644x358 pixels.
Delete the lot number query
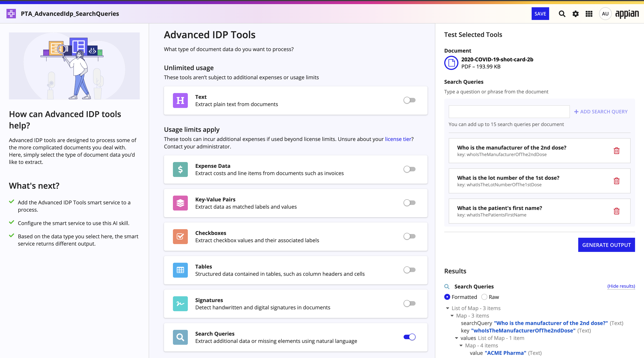pyautogui.click(x=616, y=181)
